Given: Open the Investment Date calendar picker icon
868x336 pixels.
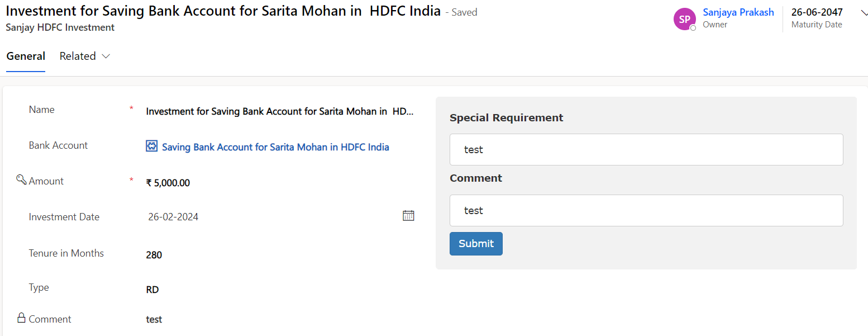Looking at the screenshot, I should (x=408, y=215).
